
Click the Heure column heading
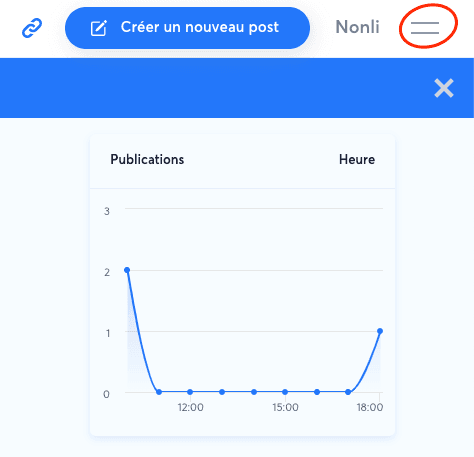tap(357, 159)
